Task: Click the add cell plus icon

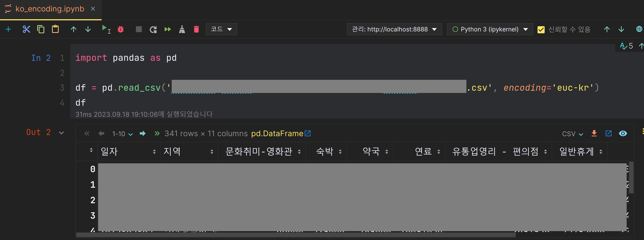Action: [8, 29]
